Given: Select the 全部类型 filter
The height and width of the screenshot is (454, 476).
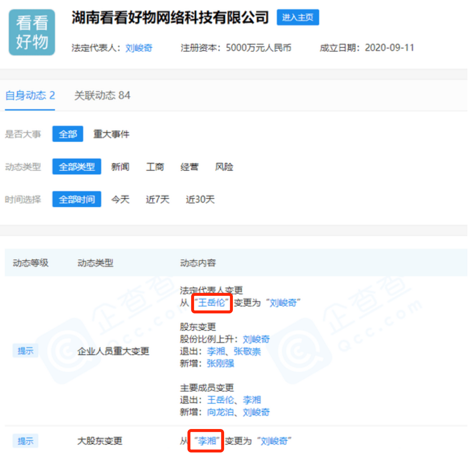Looking at the screenshot, I should 77,167.
